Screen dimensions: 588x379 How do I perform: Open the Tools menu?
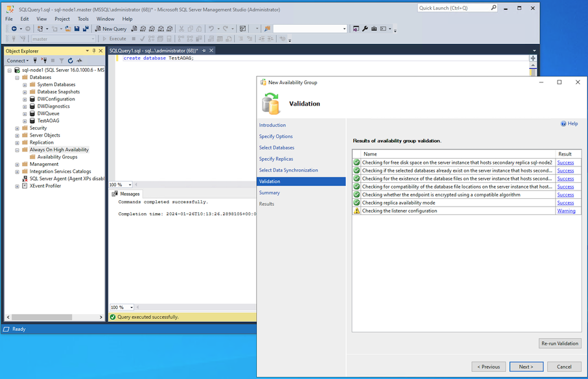83,19
